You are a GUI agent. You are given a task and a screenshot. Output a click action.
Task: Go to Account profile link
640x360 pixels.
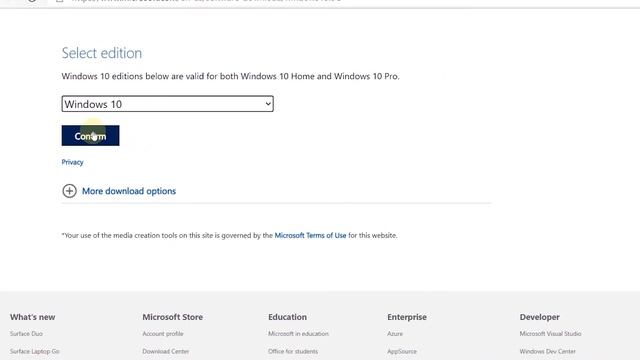pyautogui.click(x=163, y=333)
